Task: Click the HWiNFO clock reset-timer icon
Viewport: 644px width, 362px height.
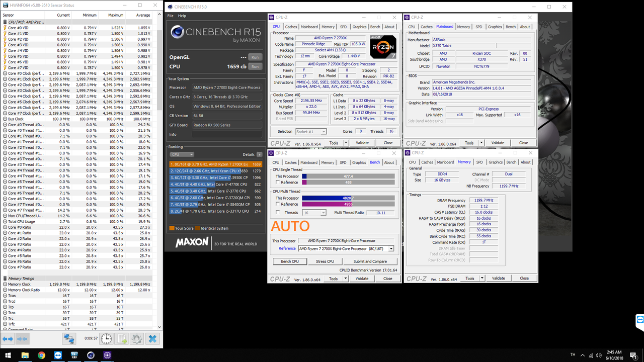Action: click(106, 339)
